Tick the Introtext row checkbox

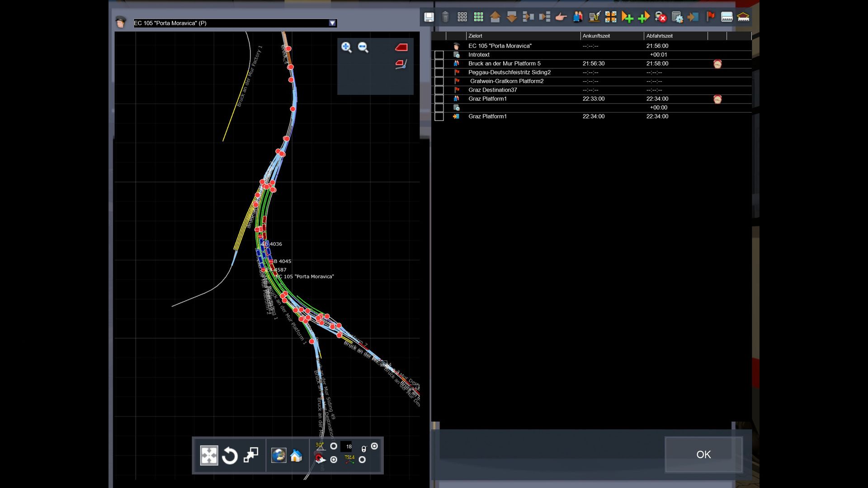tap(439, 55)
